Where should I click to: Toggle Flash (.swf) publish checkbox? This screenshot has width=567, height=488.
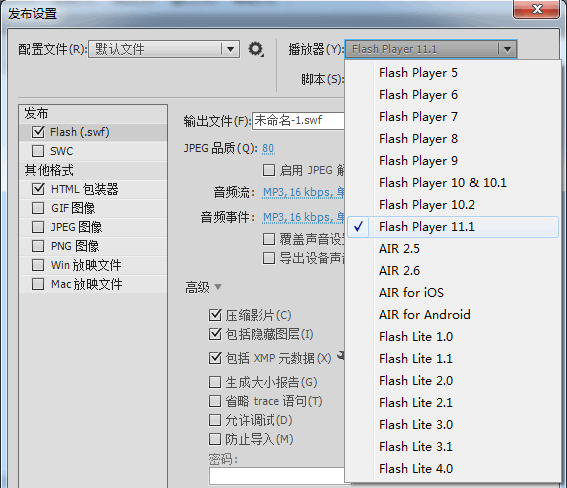point(38,132)
